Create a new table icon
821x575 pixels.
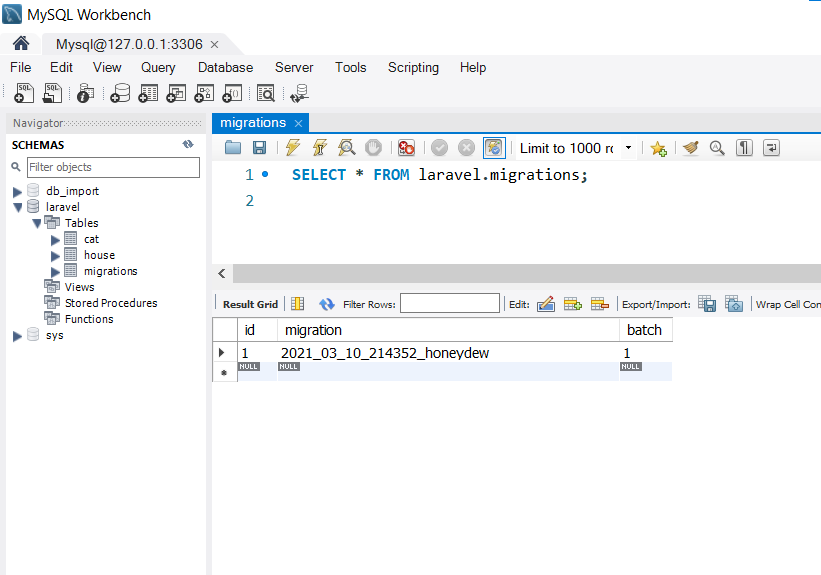148,93
